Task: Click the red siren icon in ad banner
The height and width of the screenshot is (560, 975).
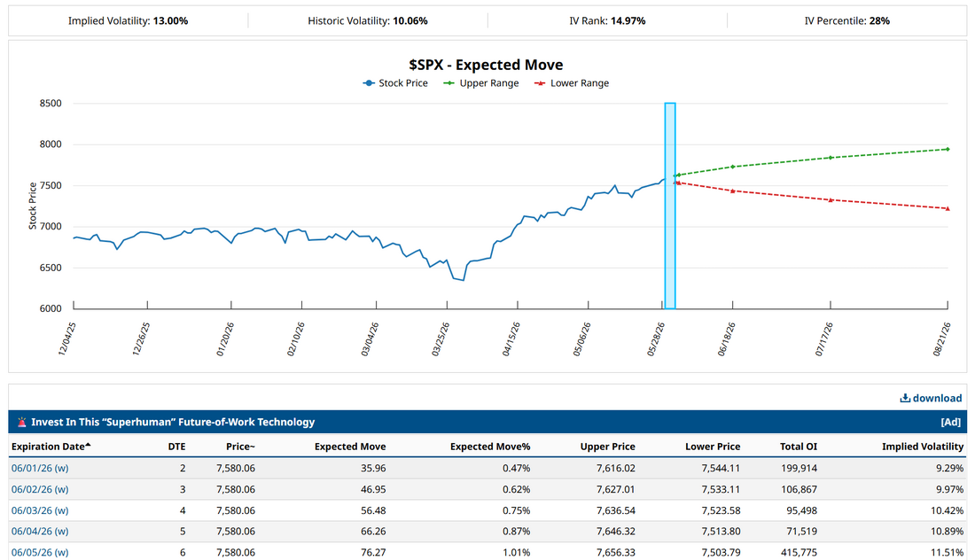Action: coord(22,422)
